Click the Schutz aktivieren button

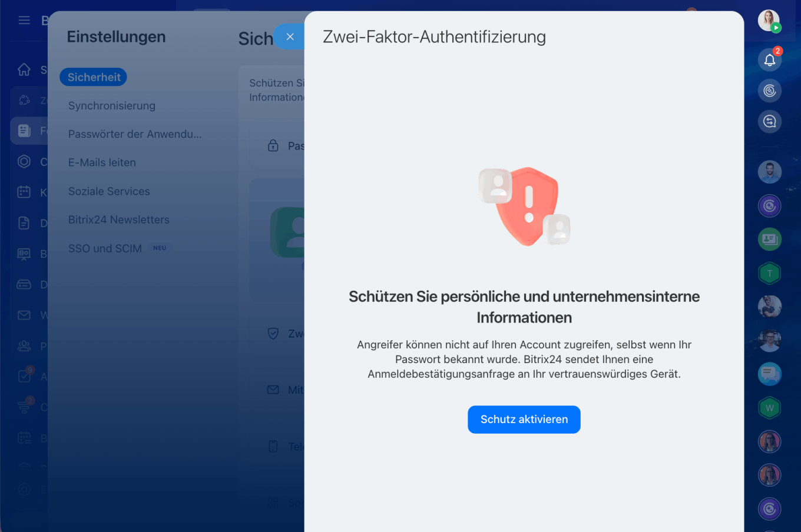tap(524, 419)
